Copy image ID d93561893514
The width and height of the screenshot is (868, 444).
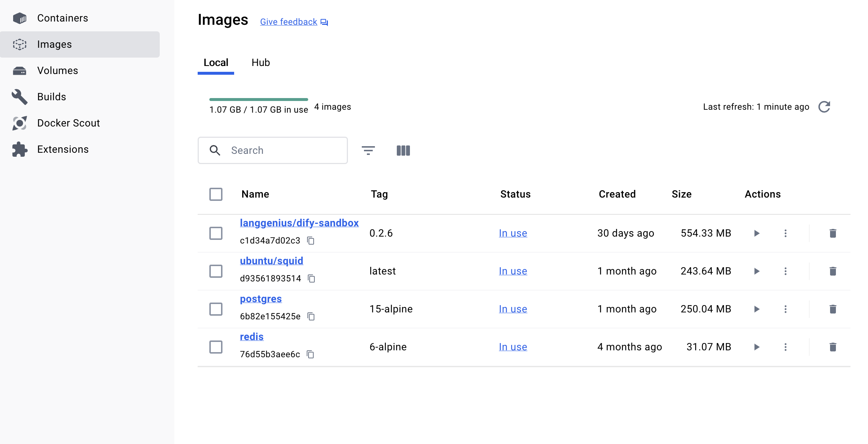tap(311, 279)
